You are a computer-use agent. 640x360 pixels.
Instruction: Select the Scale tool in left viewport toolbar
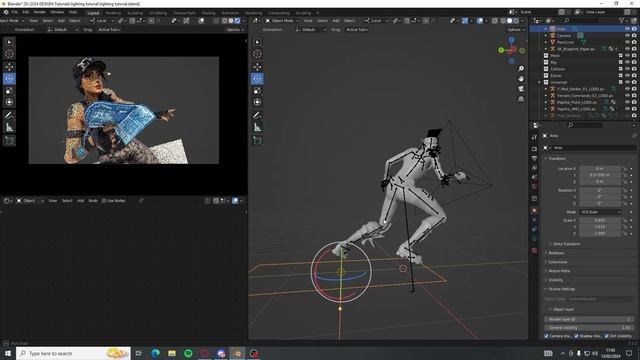9,91
